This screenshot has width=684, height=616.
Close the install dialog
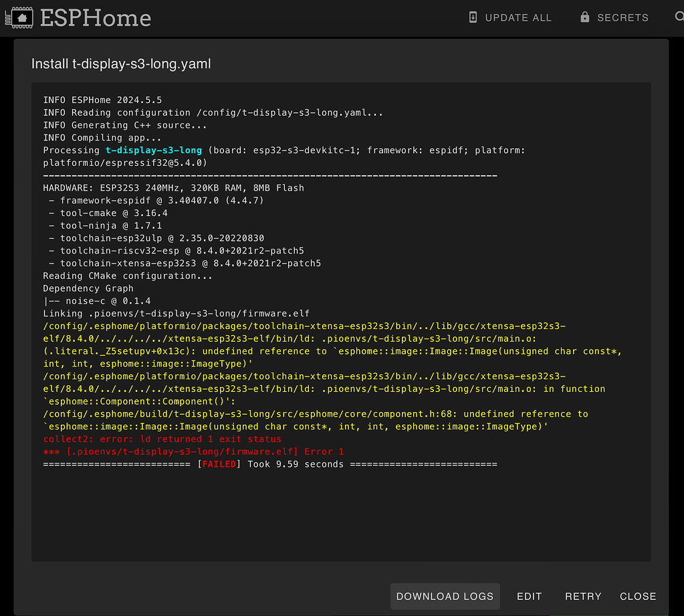pyautogui.click(x=637, y=596)
